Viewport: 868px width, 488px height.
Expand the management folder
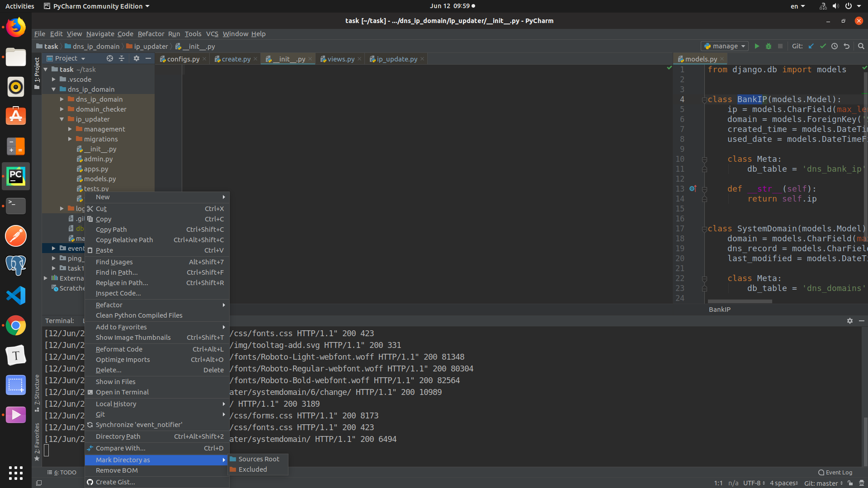[70, 129]
